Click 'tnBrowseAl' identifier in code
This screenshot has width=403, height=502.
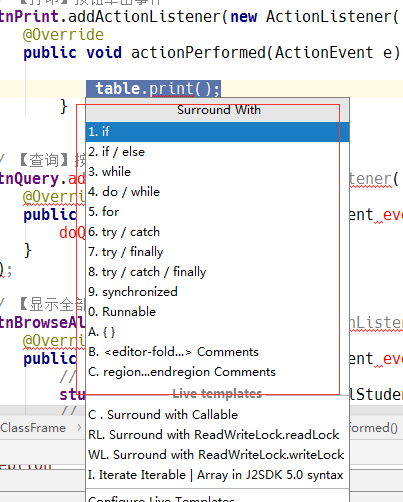[x=42, y=322]
